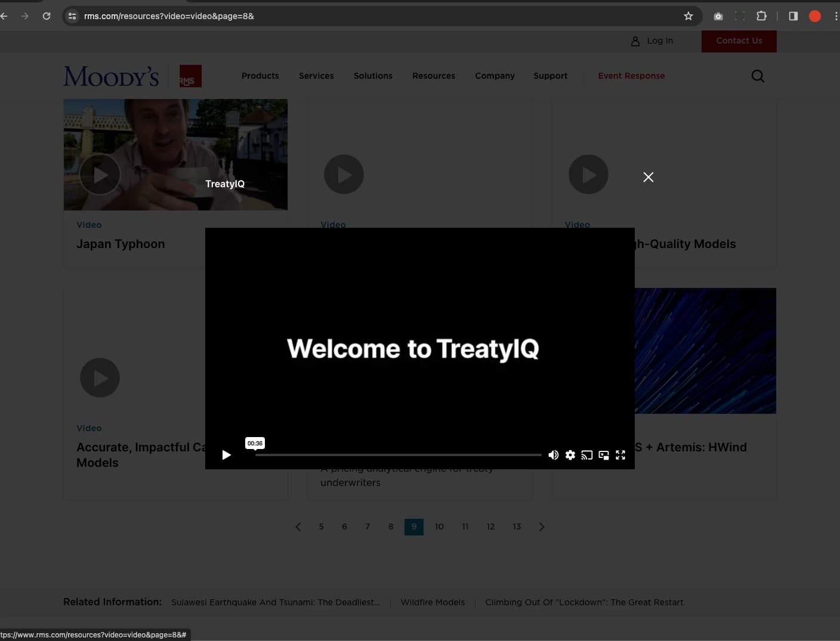Screen dimensions: 840x641
Task: Click the red RMS logo
Action: 190,76
